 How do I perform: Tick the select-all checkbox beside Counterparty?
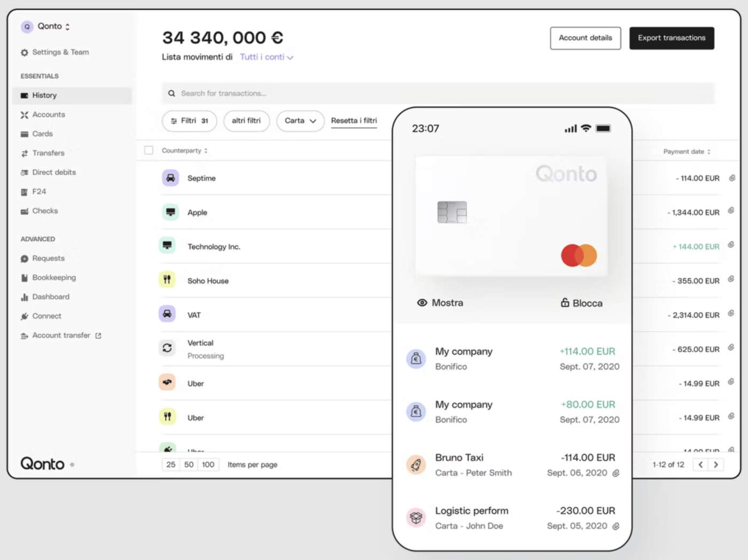149,151
